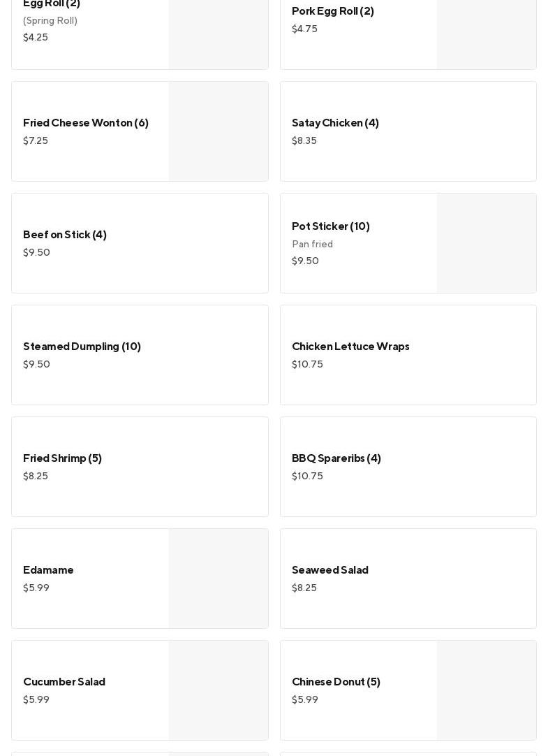548x756 pixels.
Task: Click the Fried Cheese Wonton image placeholder
Action: tap(219, 131)
